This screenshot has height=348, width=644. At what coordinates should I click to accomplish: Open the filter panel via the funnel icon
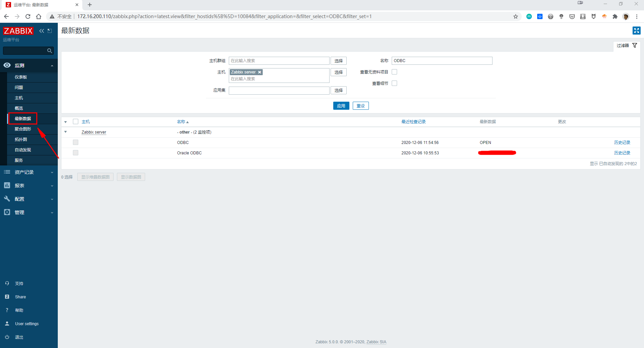point(635,45)
